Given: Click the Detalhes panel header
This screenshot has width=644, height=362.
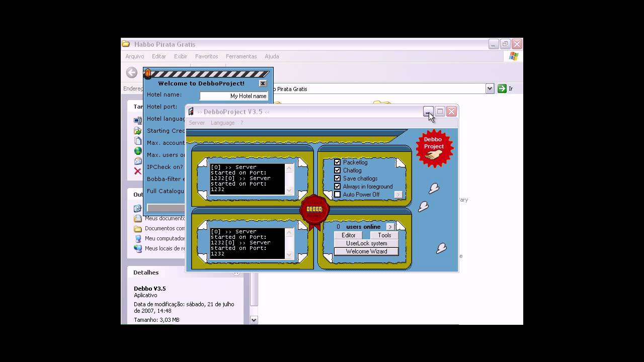Looking at the screenshot, I should pyautogui.click(x=185, y=273).
